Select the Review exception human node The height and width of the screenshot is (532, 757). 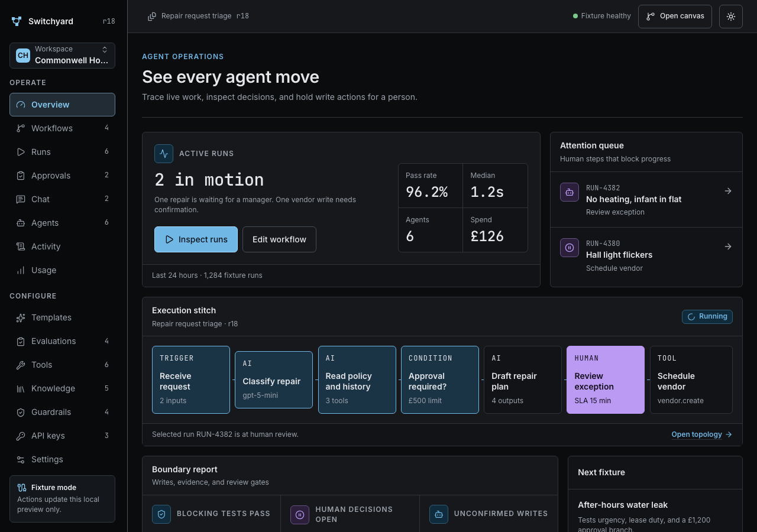(606, 379)
